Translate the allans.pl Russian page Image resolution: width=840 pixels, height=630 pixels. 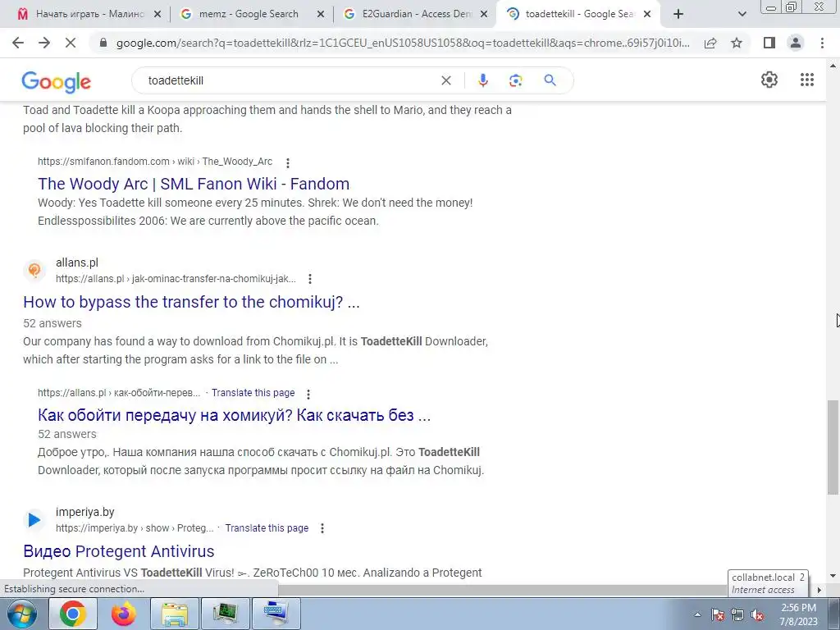click(253, 393)
